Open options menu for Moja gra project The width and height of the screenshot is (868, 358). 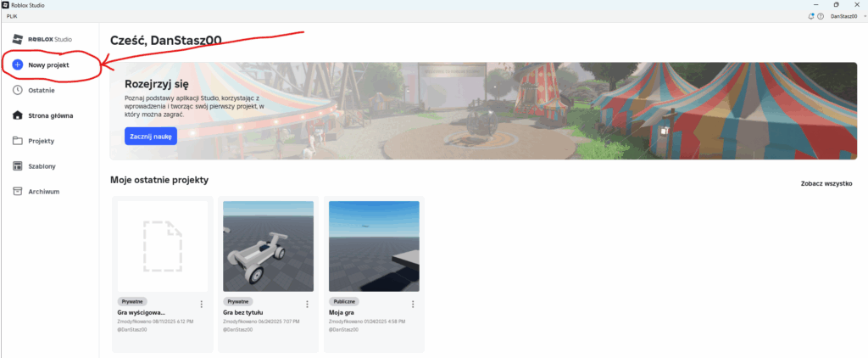pyautogui.click(x=413, y=305)
